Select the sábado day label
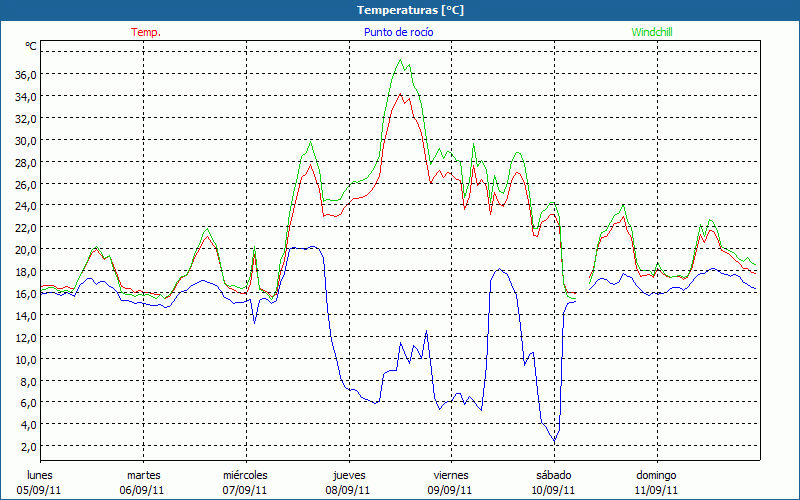 pyautogui.click(x=553, y=475)
